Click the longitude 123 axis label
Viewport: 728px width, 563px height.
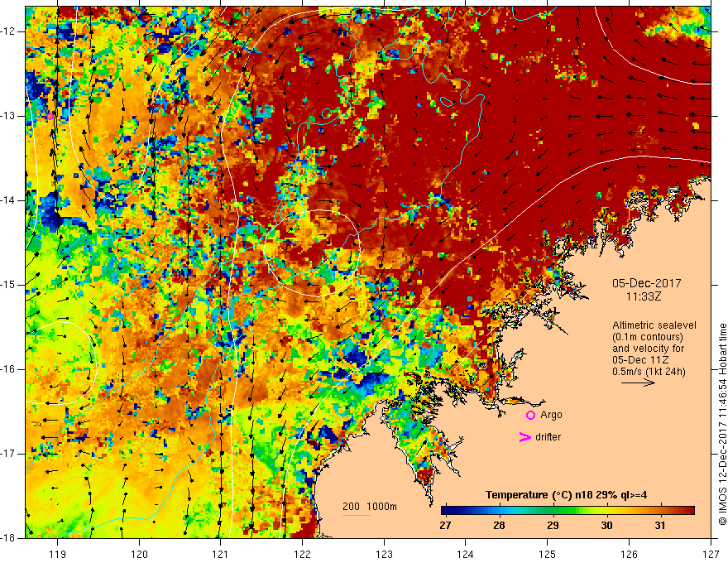tap(384, 554)
